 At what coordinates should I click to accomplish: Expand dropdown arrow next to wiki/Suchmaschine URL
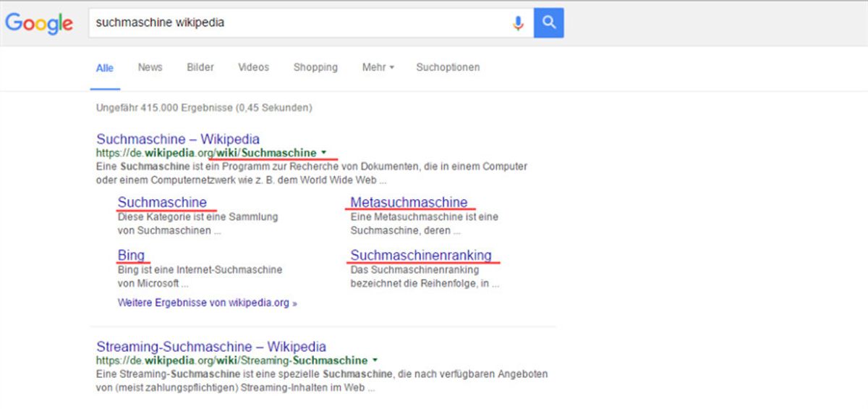click(324, 153)
